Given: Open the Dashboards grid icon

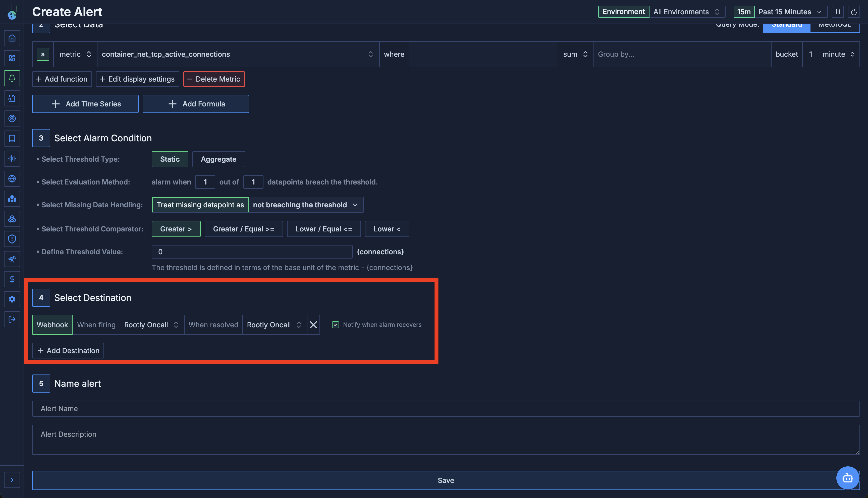Looking at the screenshot, I should click(x=12, y=58).
